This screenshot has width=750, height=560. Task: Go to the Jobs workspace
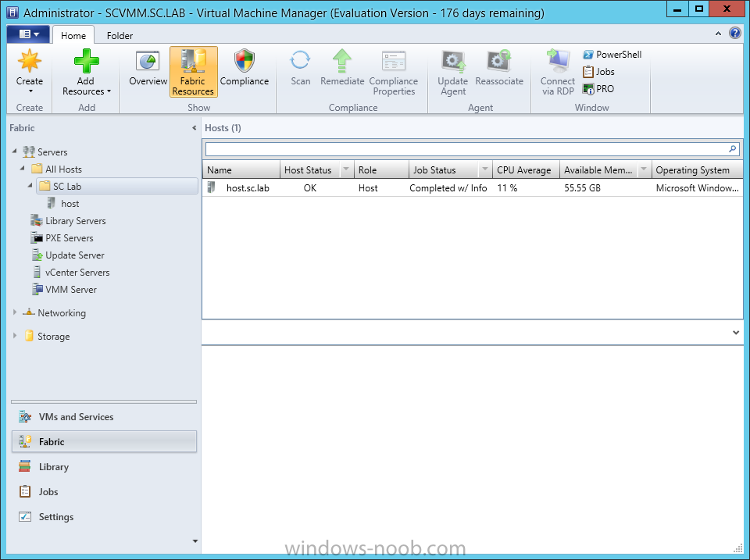[x=104, y=491]
